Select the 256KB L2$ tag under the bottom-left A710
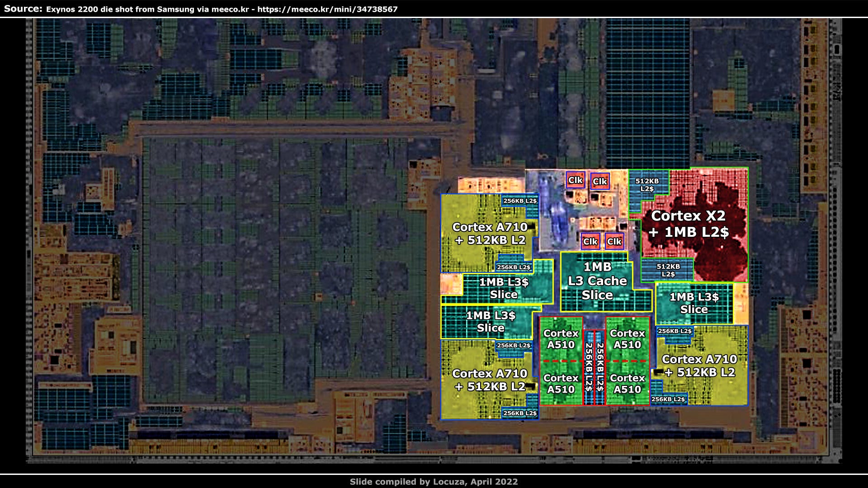 pyautogui.click(x=520, y=413)
